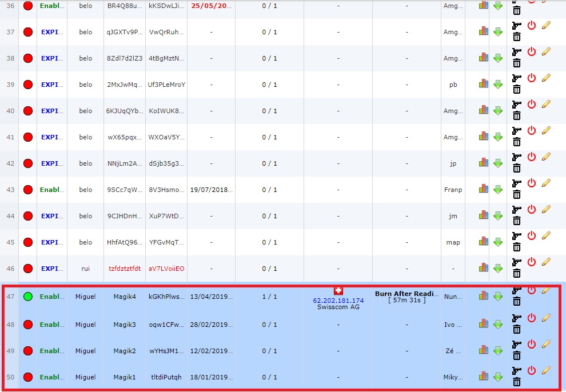This screenshot has width=566, height=392.
Task: Select the red password 'aV7LVoiiEO'
Action: click(x=166, y=269)
